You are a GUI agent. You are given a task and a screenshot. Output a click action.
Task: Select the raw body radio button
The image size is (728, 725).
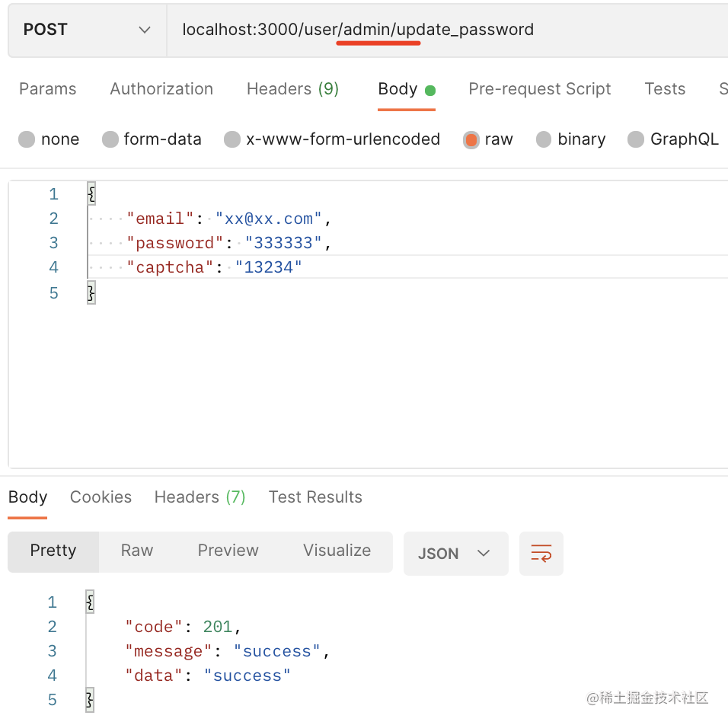click(471, 139)
